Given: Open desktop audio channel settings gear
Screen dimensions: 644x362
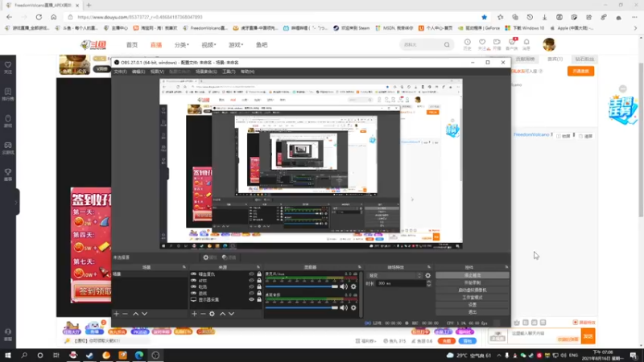Looking at the screenshot, I should pos(353,307).
